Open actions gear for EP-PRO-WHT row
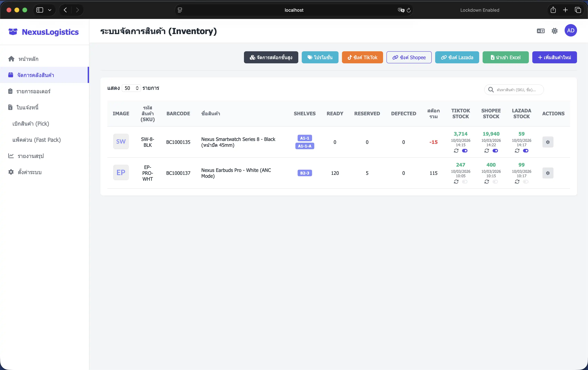The image size is (588, 370). [548, 173]
